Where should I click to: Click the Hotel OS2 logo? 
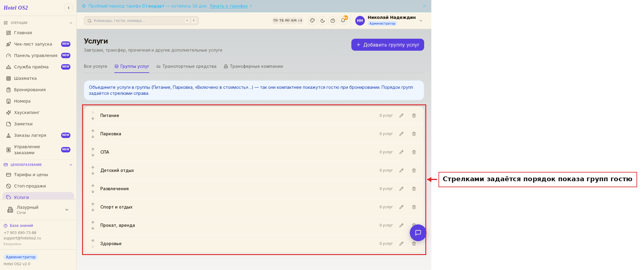coord(16,8)
